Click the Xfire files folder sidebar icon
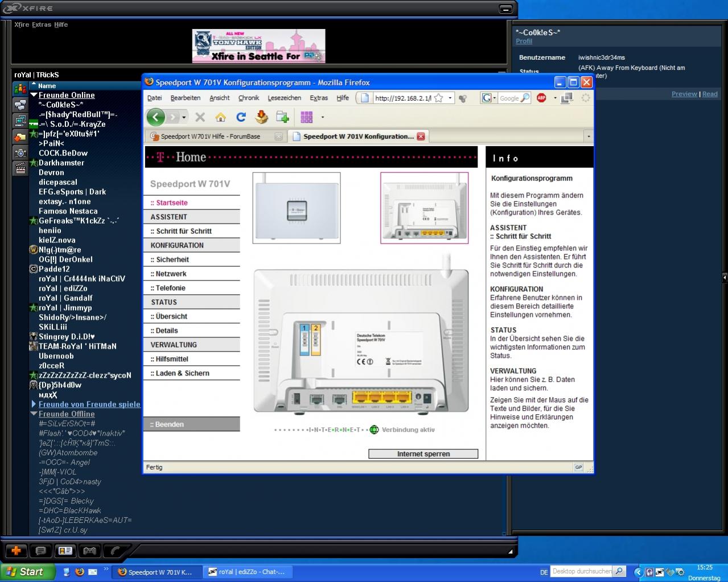 [x=20, y=137]
